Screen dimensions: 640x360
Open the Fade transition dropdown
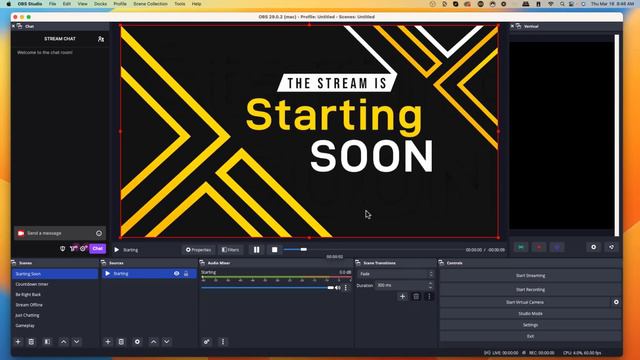point(395,274)
